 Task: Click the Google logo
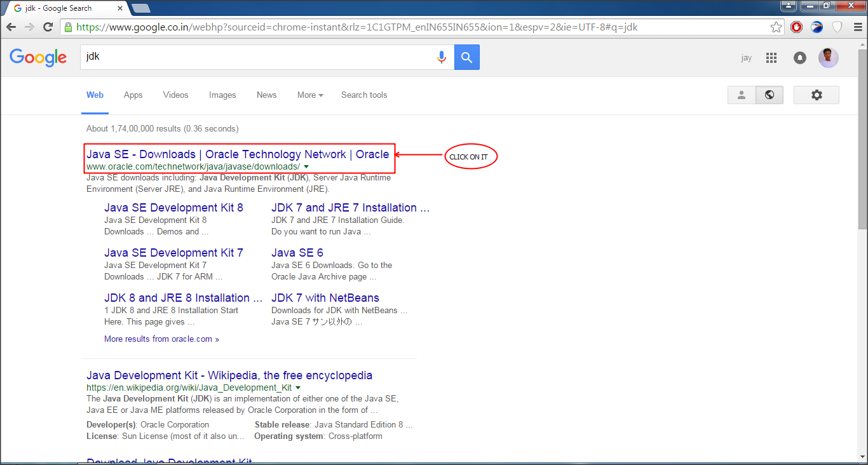[x=38, y=58]
